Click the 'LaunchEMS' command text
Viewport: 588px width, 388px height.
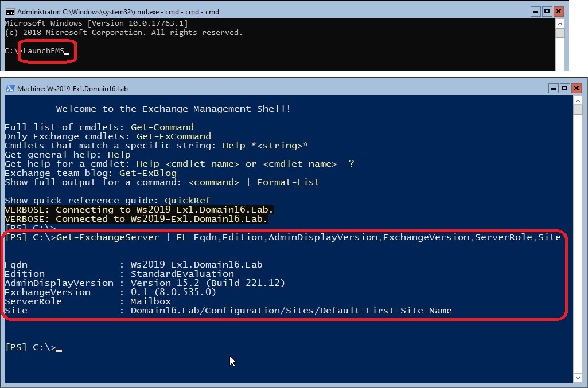point(44,50)
